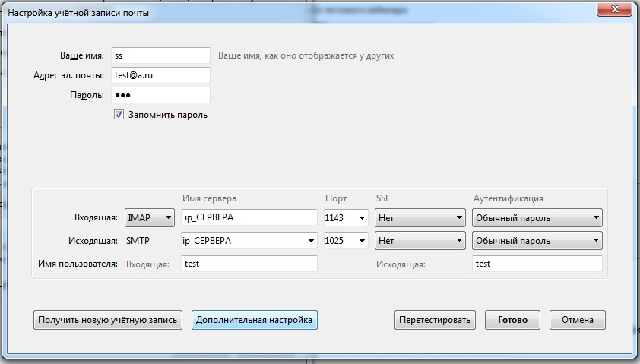Click the 'Перетестировать' button
This screenshot has height=364, width=640.
point(436,320)
